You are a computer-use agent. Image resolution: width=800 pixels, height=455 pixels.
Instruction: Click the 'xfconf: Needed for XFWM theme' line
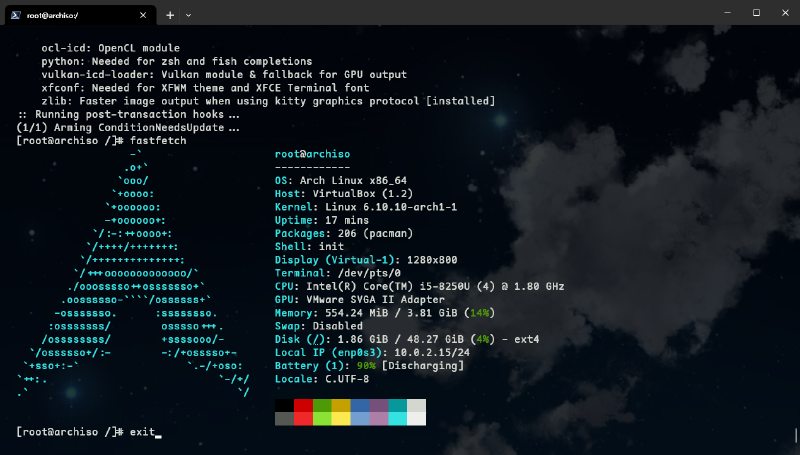point(205,88)
